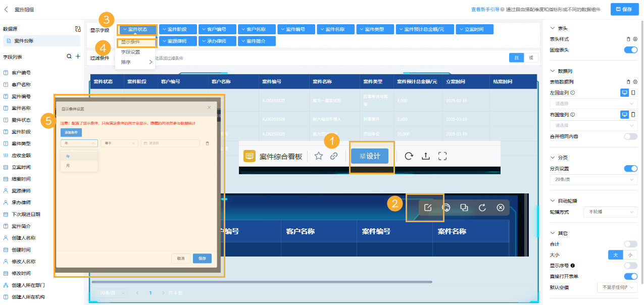Click the search magnifier in the 字段列表 panel
This screenshot has width=644, height=305.
[70, 57]
